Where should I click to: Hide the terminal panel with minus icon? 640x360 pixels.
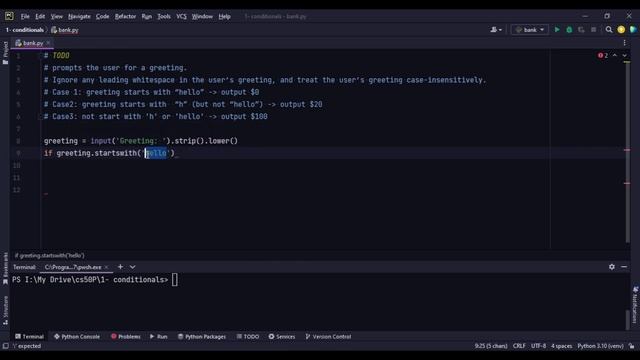pos(624,267)
